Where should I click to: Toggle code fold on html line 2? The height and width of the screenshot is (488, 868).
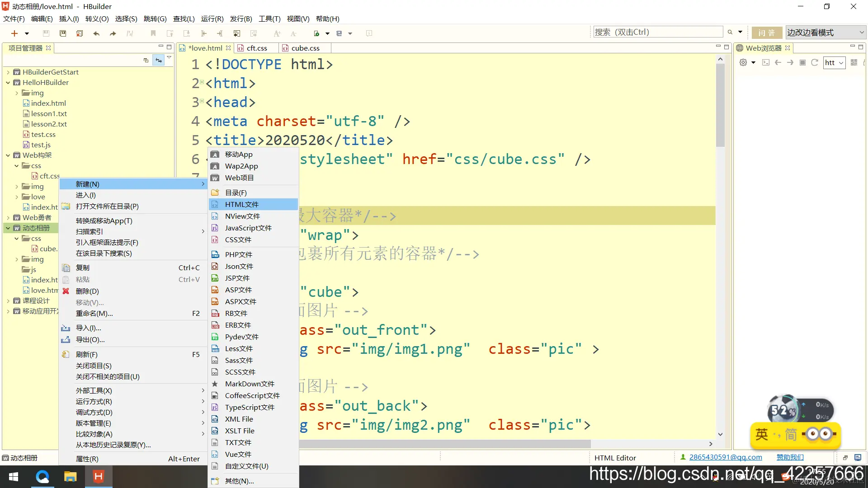pos(202,82)
